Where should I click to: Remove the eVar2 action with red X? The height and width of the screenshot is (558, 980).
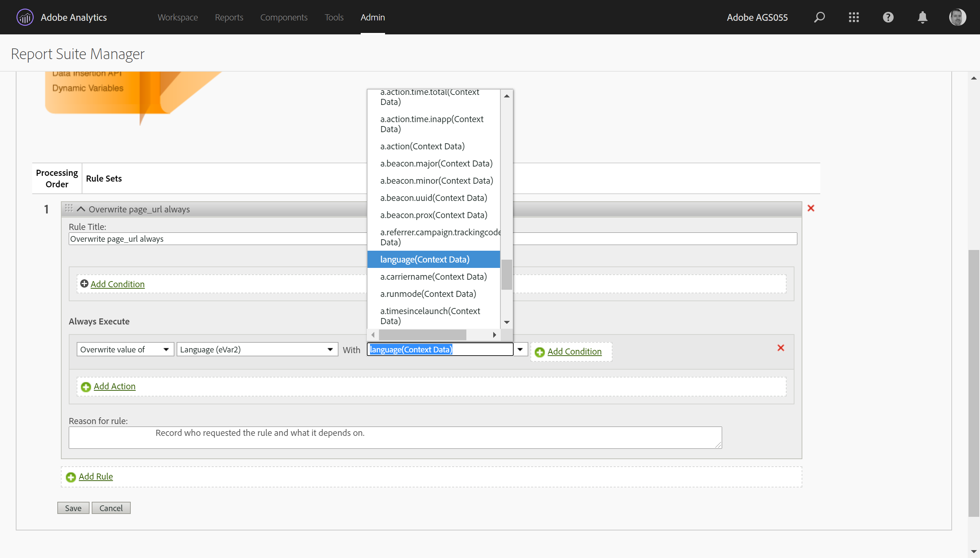pos(781,348)
